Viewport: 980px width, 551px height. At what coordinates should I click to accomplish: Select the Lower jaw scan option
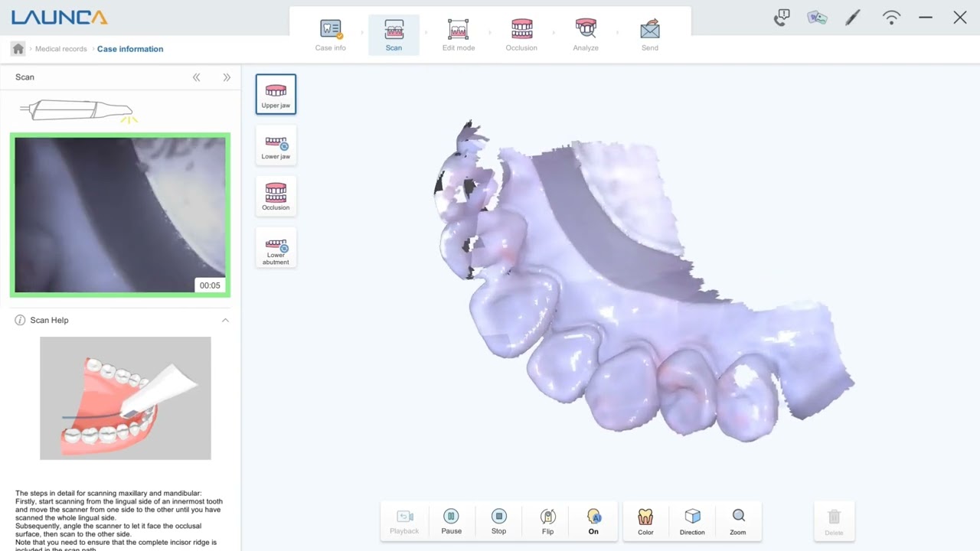(x=276, y=145)
